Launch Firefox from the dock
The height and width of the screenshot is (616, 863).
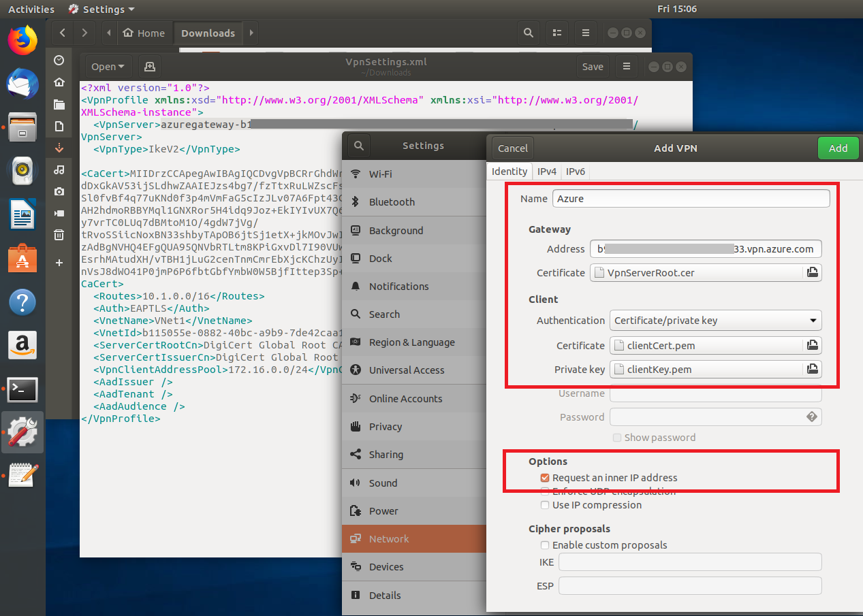pos(22,41)
